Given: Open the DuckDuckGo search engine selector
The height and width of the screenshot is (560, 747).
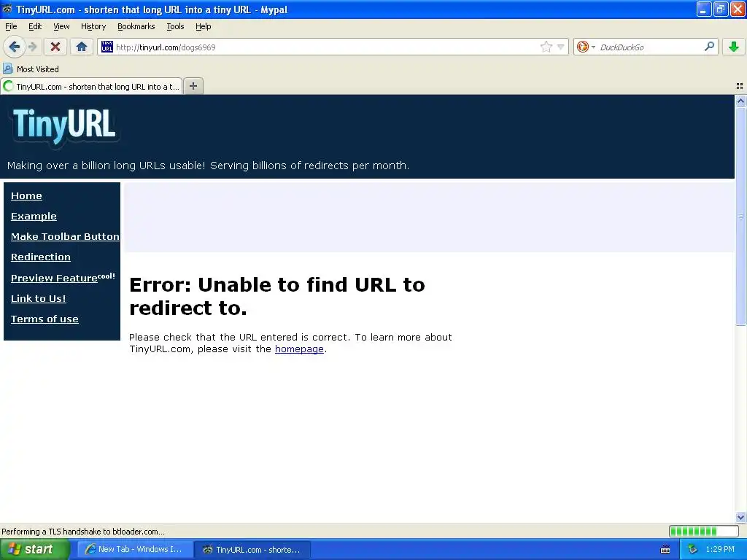Looking at the screenshot, I should [586, 47].
